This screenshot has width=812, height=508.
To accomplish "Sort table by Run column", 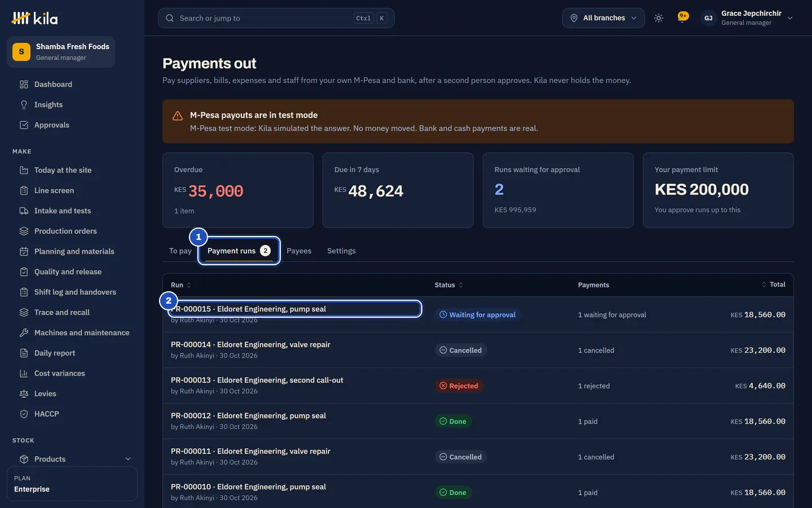I will coord(181,285).
